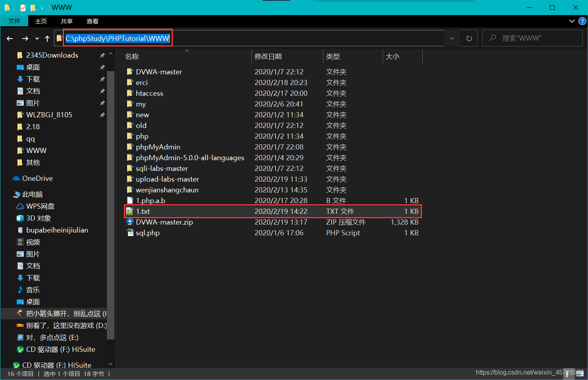Open pinned 下载 in quick access
The image size is (588, 380).
pyautogui.click(x=33, y=79)
